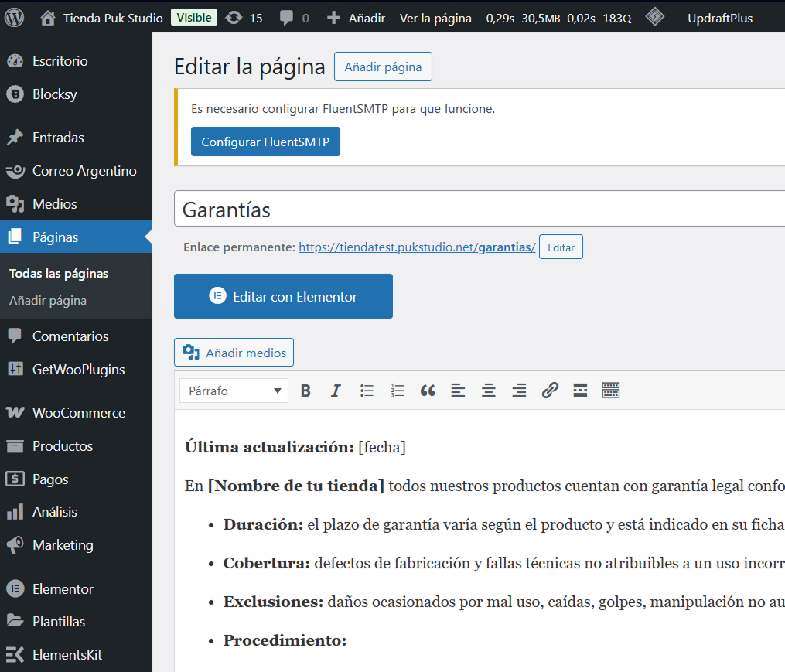Toggle bold formatting in editor toolbar
The image size is (785, 672).
pos(305,391)
